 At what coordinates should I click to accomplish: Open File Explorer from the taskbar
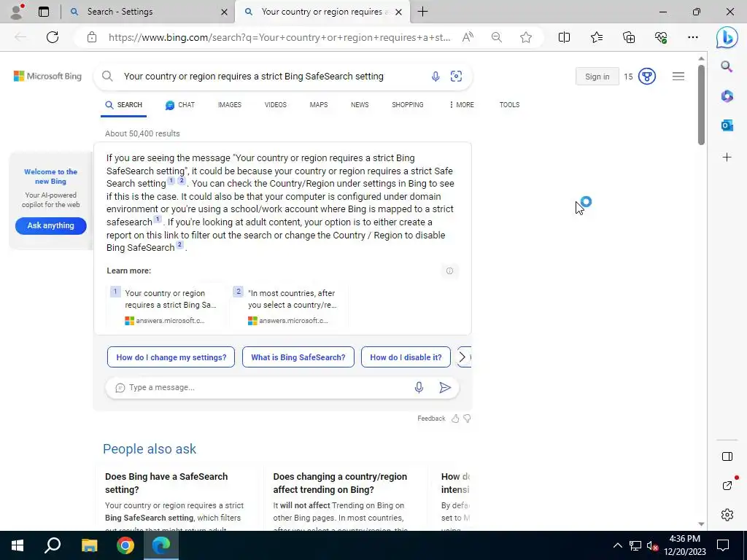point(89,545)
